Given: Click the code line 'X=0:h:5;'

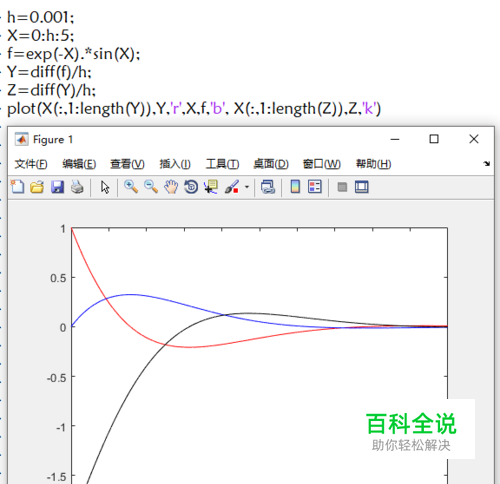Looking at the screenshot, I should (41, 35).
